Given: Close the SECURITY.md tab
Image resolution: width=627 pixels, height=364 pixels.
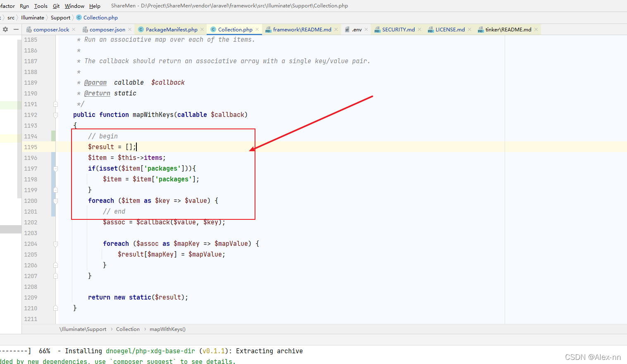Looking at the screenshot, I should pyautogui.click(x=420, y=29).
